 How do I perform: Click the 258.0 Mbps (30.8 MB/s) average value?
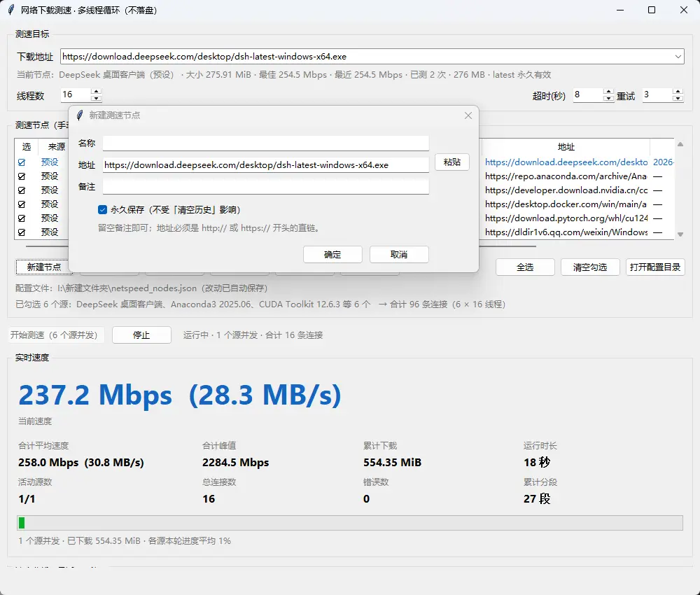point(80,463)
